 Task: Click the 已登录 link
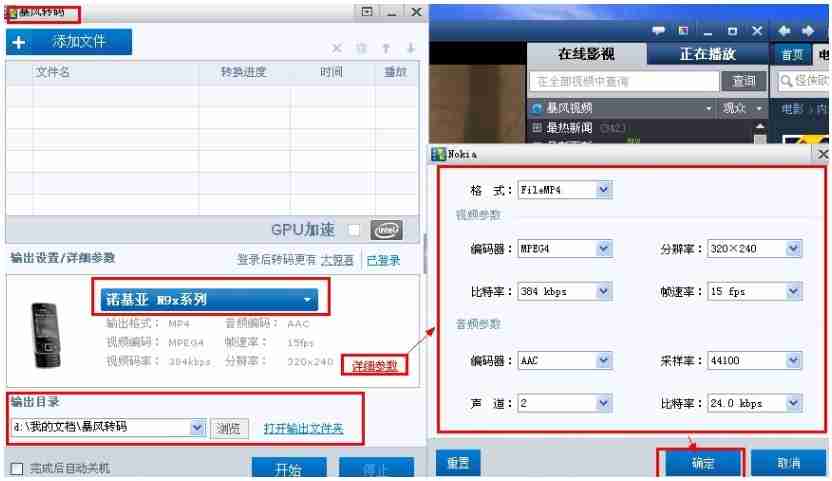383,260
